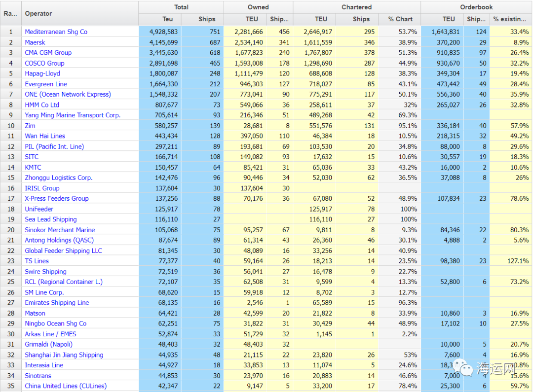Sort by the % existing column header

pyautogui.click(x=511, y=19)
